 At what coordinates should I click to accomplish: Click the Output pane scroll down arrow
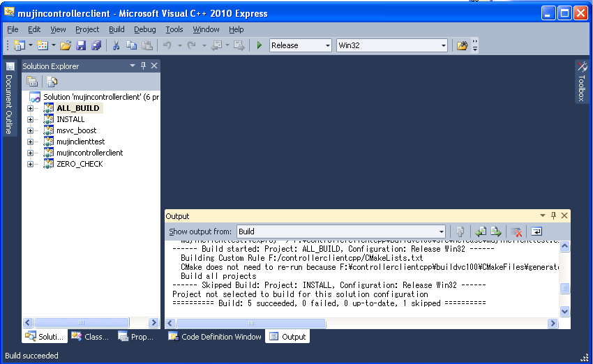click(564, 312)
